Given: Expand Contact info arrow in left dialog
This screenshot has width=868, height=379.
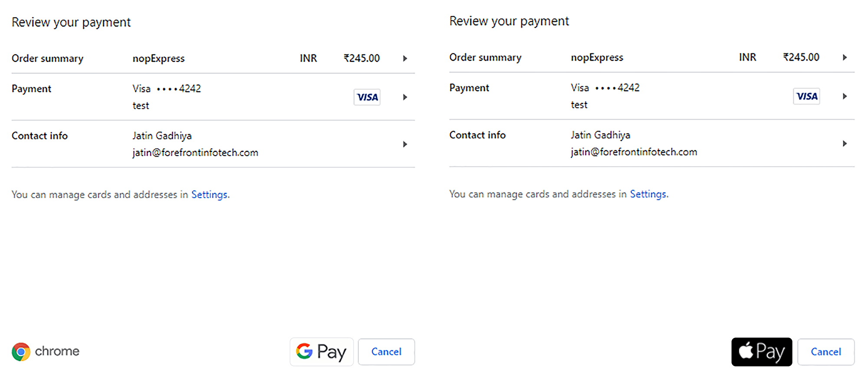Looking at the screenshot, I should click(x=405, y=144).
